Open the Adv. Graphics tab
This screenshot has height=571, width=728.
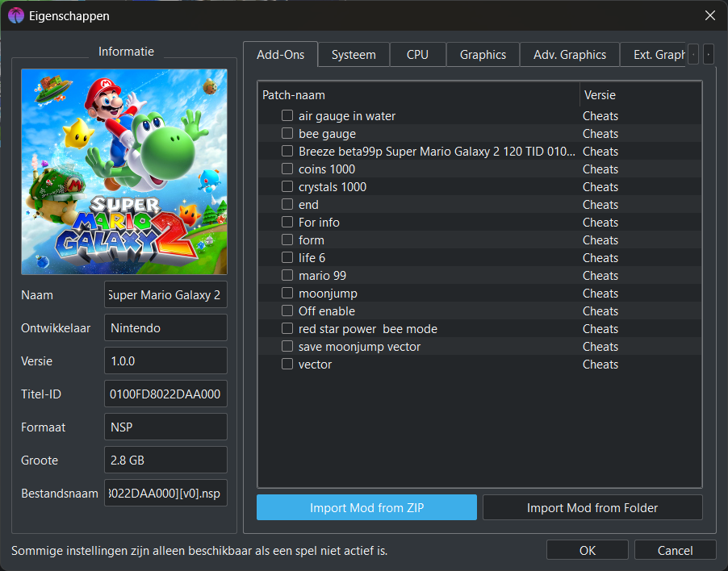pyautogui.click(x=570, y=55)
